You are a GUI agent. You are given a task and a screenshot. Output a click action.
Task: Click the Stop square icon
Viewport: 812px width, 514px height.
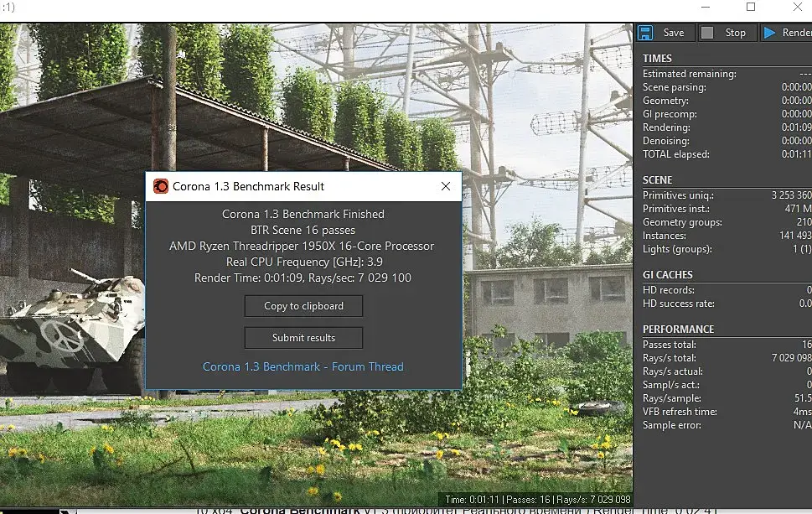(x=707, y=33)
